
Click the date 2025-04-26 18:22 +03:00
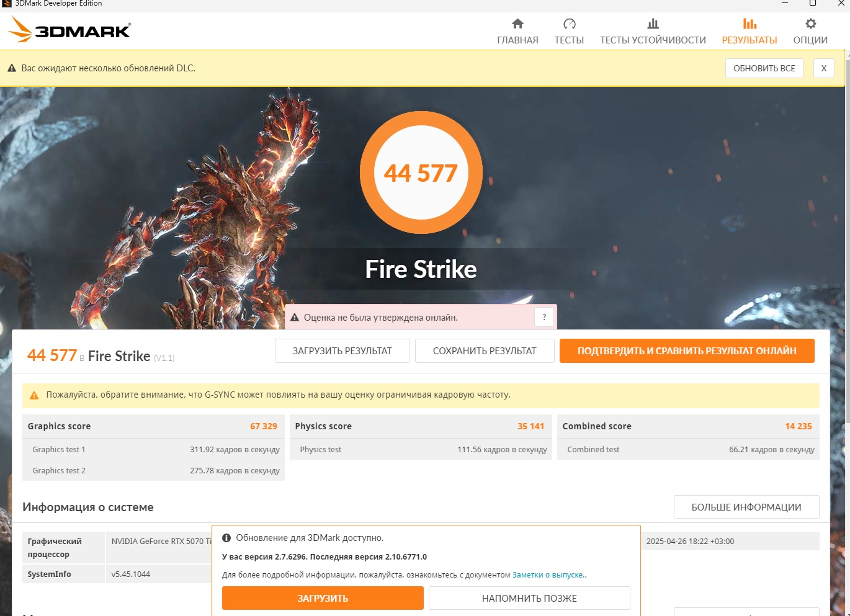coord(690,542)
